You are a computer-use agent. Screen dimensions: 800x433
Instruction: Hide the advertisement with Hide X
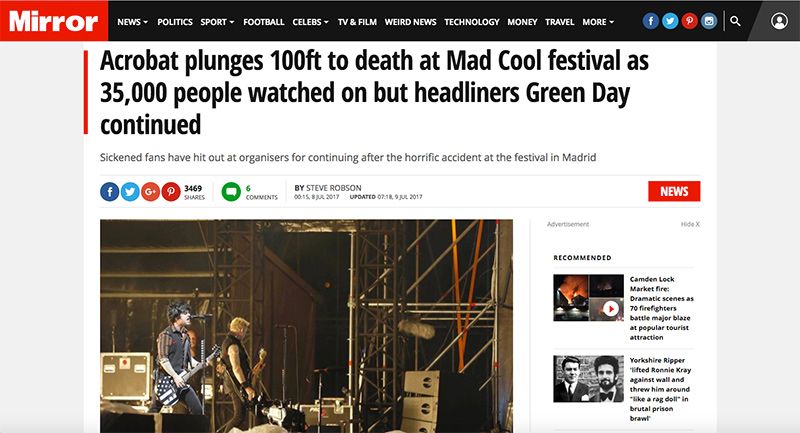tap(690, 224)
